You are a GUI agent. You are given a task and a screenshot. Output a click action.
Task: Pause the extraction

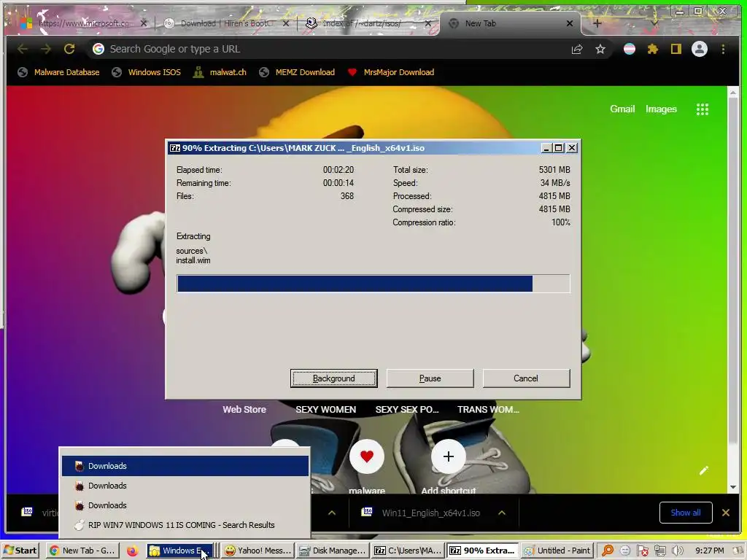coord(430,378)
